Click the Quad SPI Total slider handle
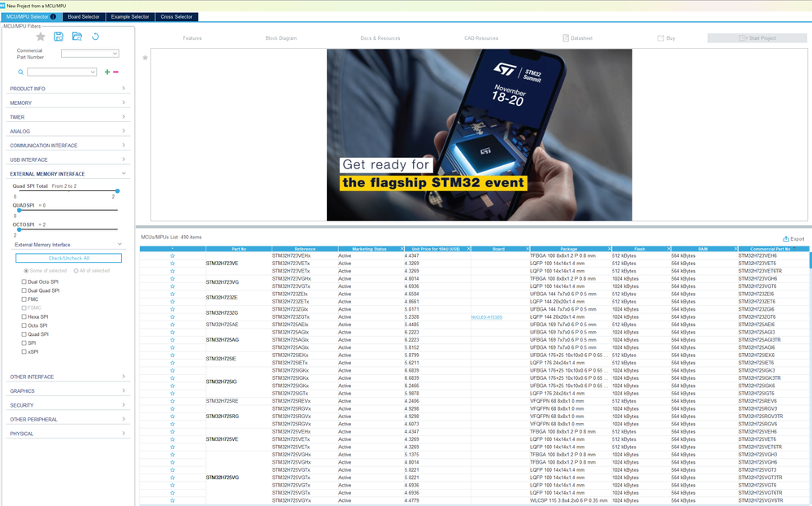 118,191
